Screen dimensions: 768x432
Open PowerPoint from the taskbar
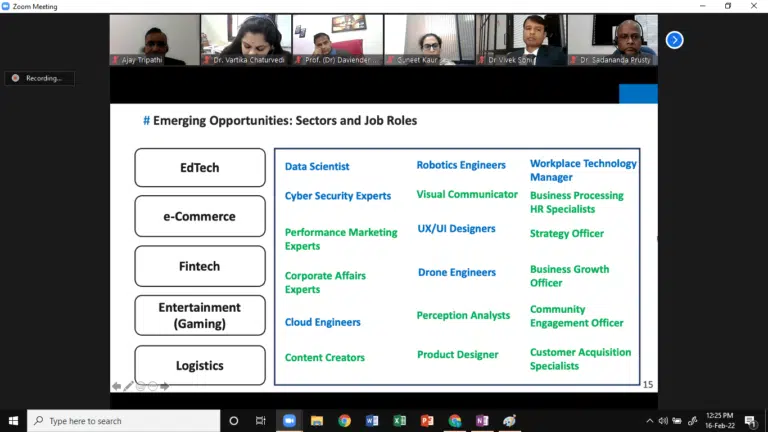tap(427, 421)
